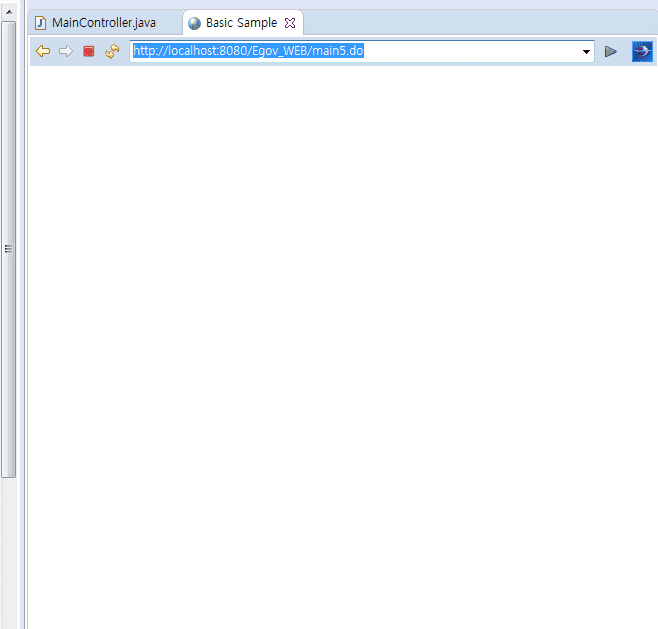The width and height of the screenshot is (658, 629).
Task: Go forward in the internal browser
Action: click(66, 51)
